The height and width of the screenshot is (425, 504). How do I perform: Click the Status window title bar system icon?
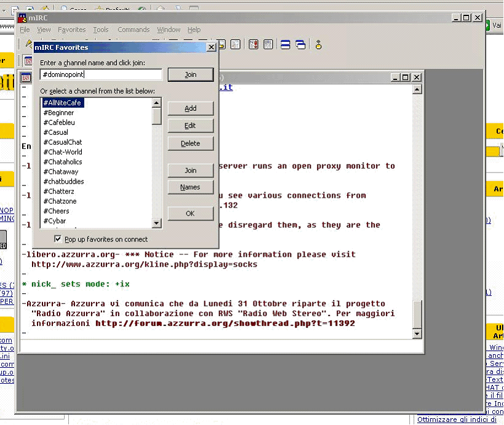tap(26, 78)
